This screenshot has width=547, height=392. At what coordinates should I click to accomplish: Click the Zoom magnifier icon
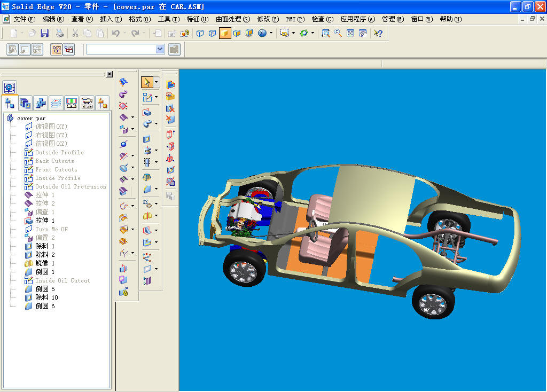pyautogui.click(x=338, y=33)
